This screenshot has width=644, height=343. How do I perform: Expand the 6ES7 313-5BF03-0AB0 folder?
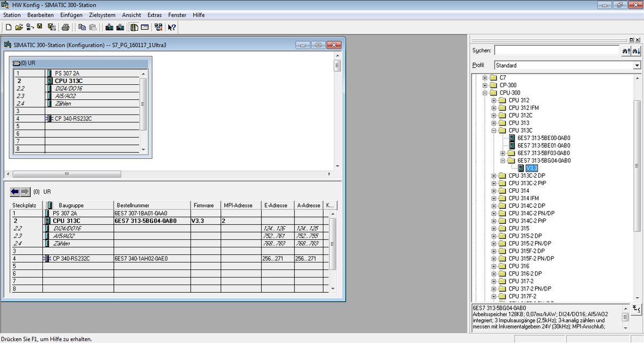coord(503,153)
